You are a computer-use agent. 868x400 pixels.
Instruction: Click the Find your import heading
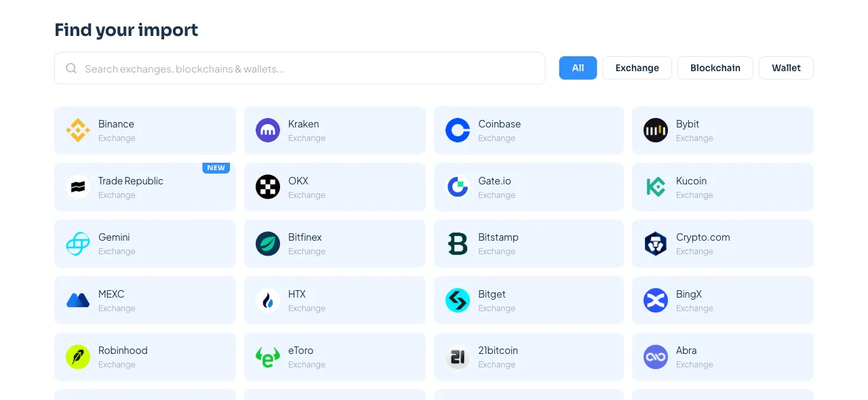click(126, 30)
